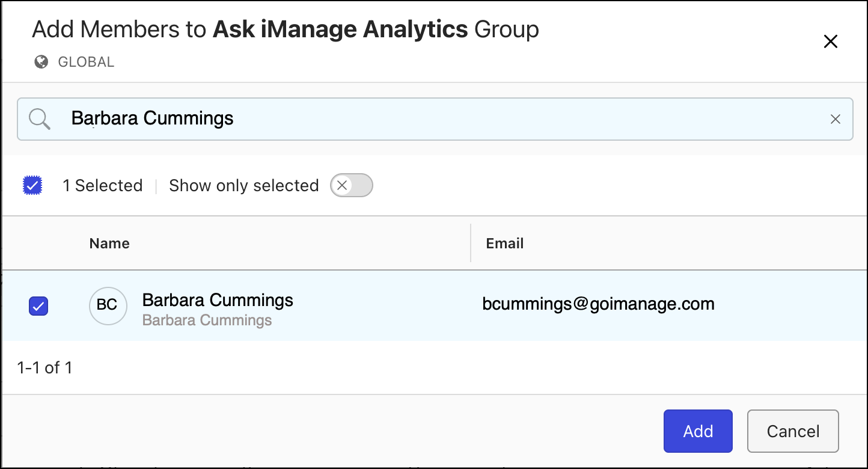Image resolution: width=868 pixels, height=469 pixels.
Task: Click the Name column header
Action: tap(109, 244)
